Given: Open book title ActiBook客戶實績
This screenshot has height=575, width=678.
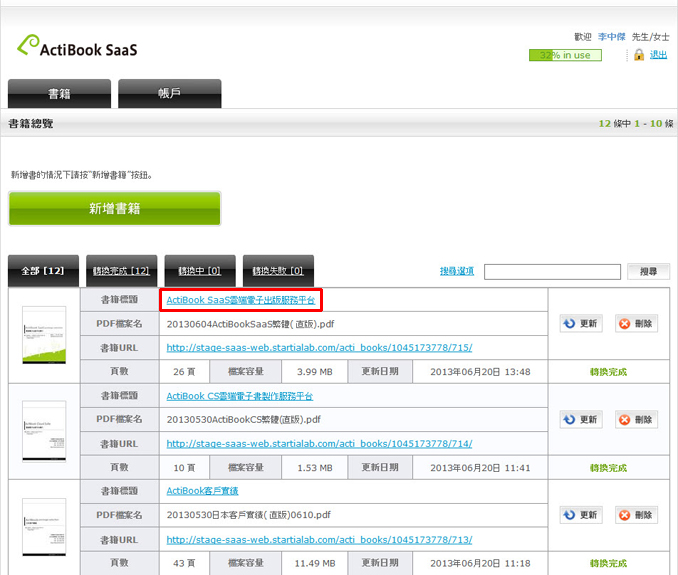Looking at the screenshot, I should pos(202,491).
